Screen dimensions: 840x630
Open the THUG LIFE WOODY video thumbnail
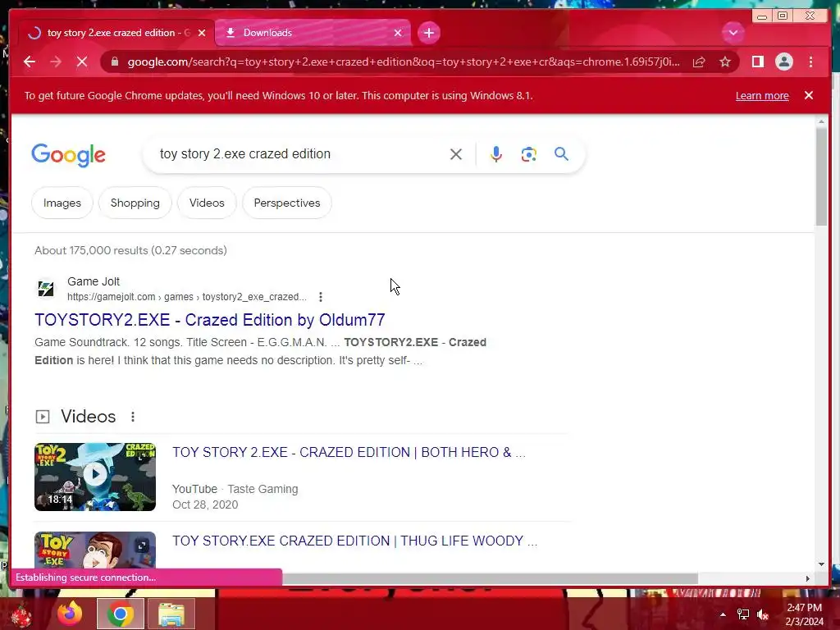coord(95,550)
